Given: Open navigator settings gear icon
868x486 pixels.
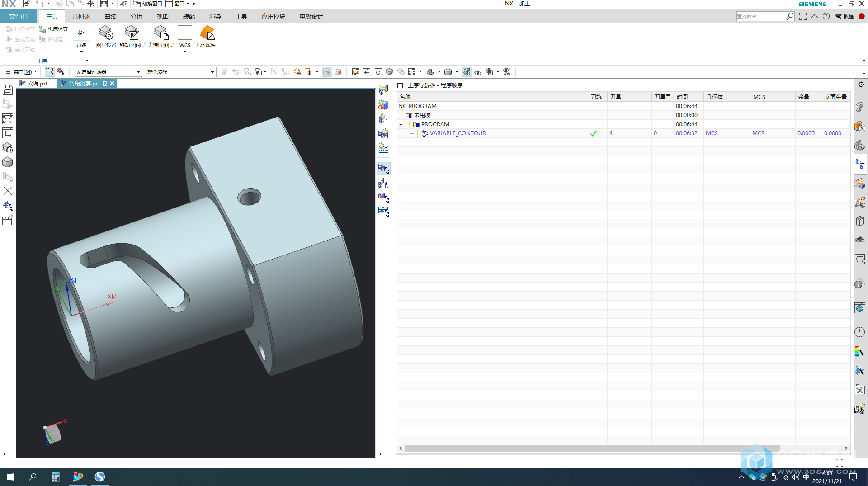Looking at the screenshot, I should pos(861,85).
